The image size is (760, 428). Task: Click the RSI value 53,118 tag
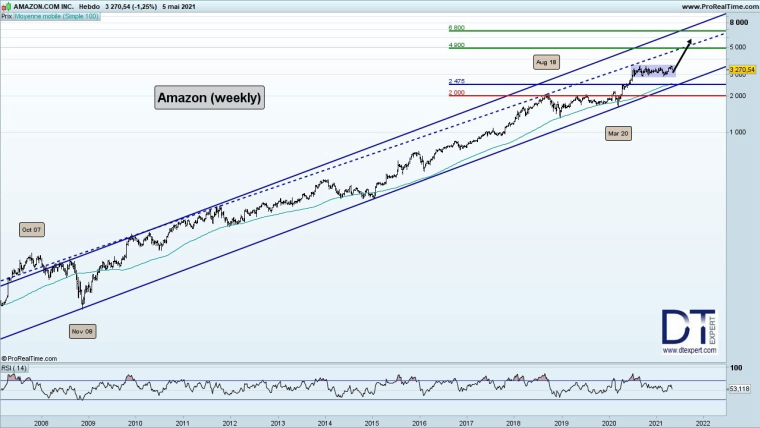click(x=740, y=389)
